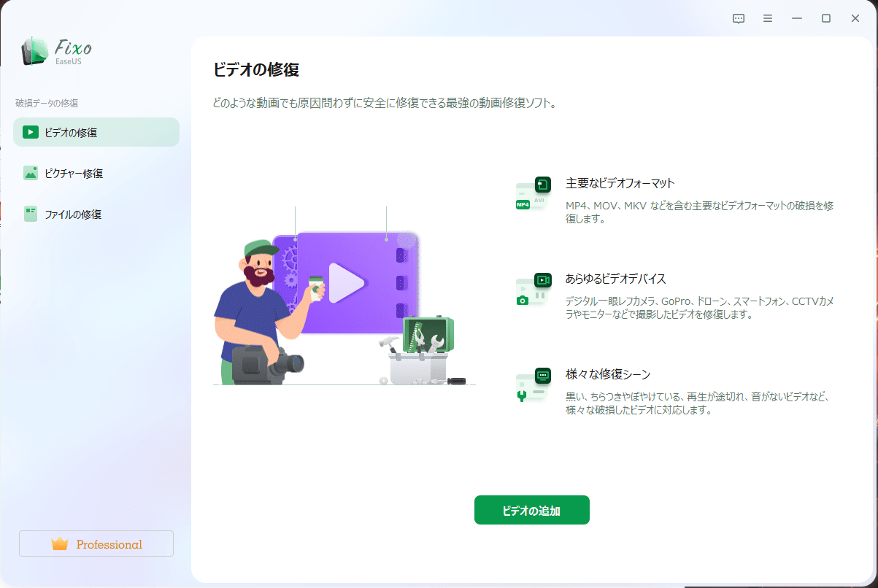Click the 様々な修復シーン heading

point(608,374)
